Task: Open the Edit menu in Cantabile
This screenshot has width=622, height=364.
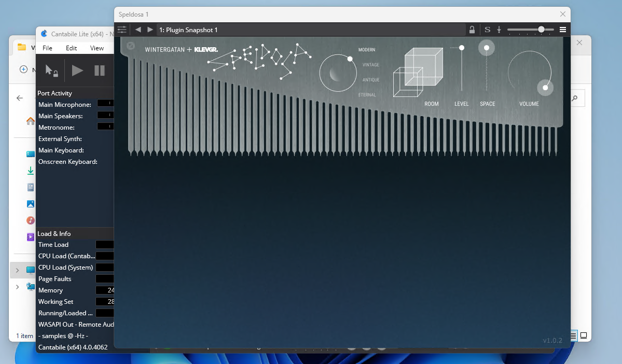Action: coord(71,48)
